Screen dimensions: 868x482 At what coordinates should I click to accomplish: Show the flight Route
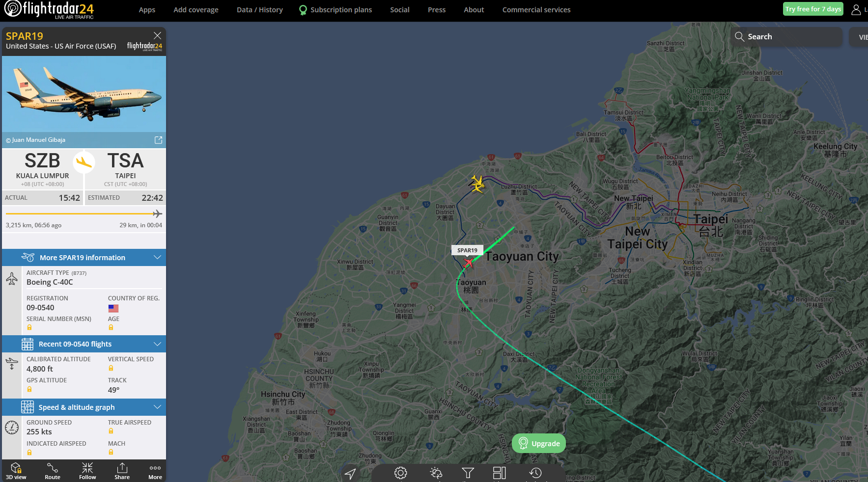[53, 471]
